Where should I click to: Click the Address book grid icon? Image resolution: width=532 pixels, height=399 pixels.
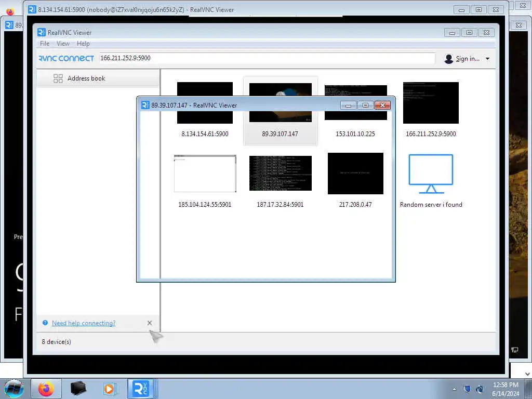(58, 78)
